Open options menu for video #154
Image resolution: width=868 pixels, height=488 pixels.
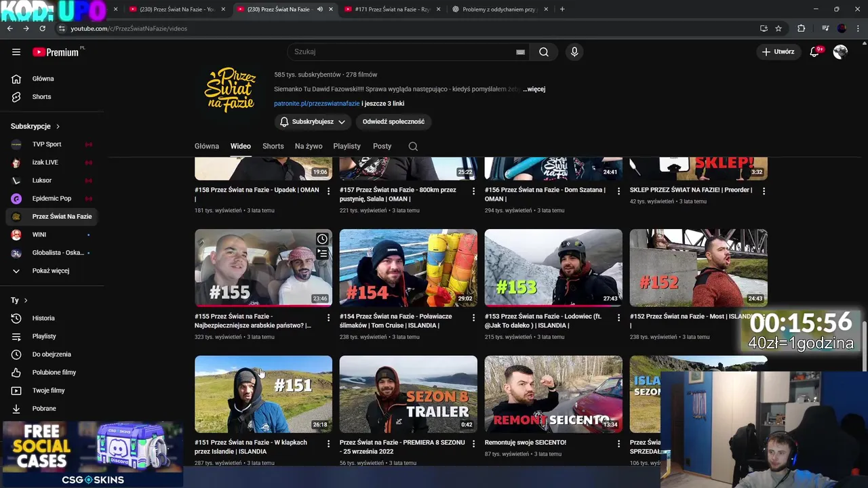coord(473,317)
